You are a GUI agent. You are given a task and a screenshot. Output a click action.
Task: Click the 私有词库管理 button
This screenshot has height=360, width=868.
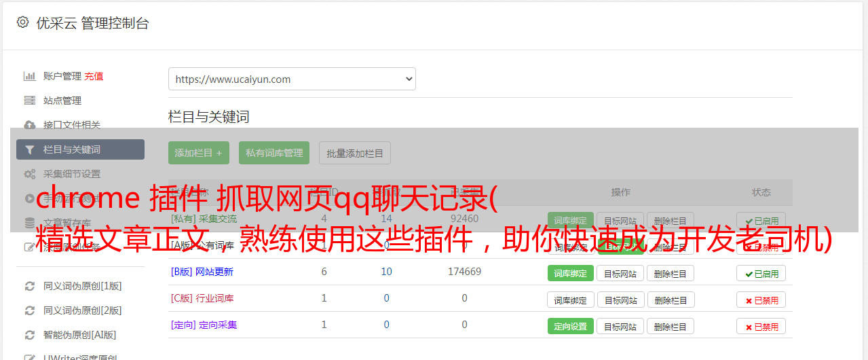(274, 153)
